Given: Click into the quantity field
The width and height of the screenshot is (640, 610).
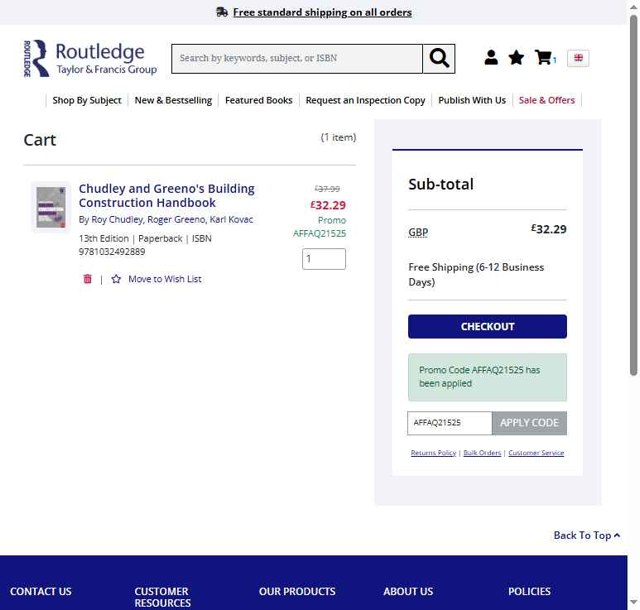Looking at the screenshot, I should (x=324, y=259).
